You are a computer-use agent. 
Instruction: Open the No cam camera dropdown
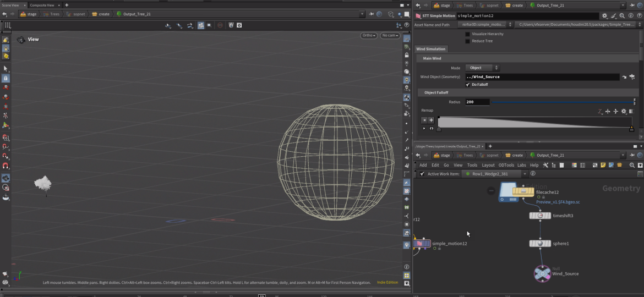coord(390,36)
